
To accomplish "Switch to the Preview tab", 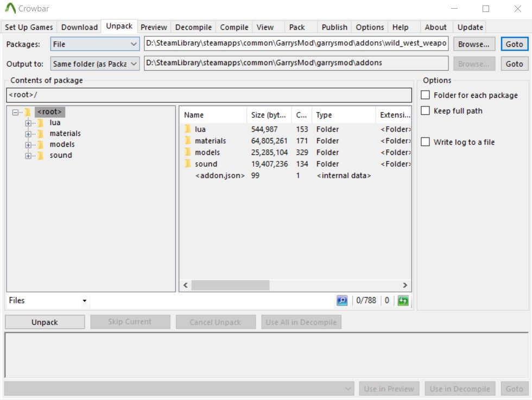I will pyautogui.click(x=154, y=27).
